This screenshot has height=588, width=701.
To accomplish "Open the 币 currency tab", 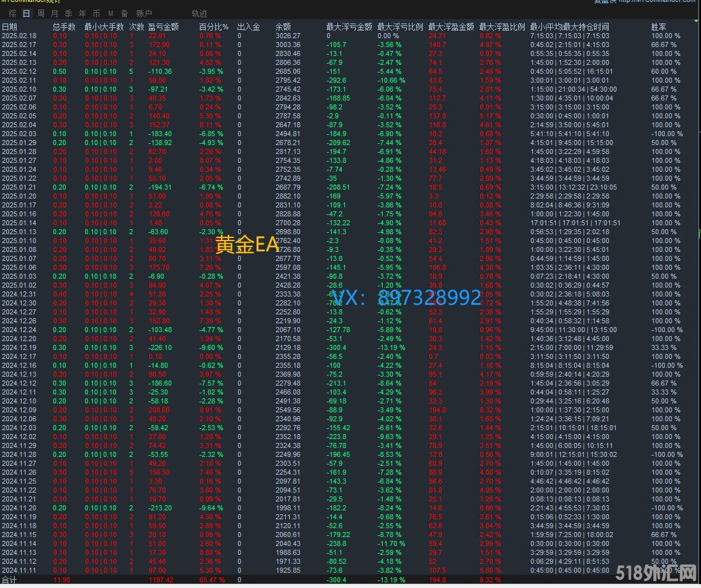I will click(96, 13).
